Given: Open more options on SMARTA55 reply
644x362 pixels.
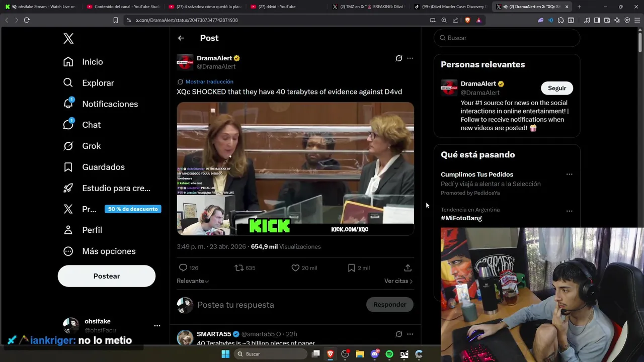Looking at the screenshot, I should pyautogui.click(x=410, y=334).
